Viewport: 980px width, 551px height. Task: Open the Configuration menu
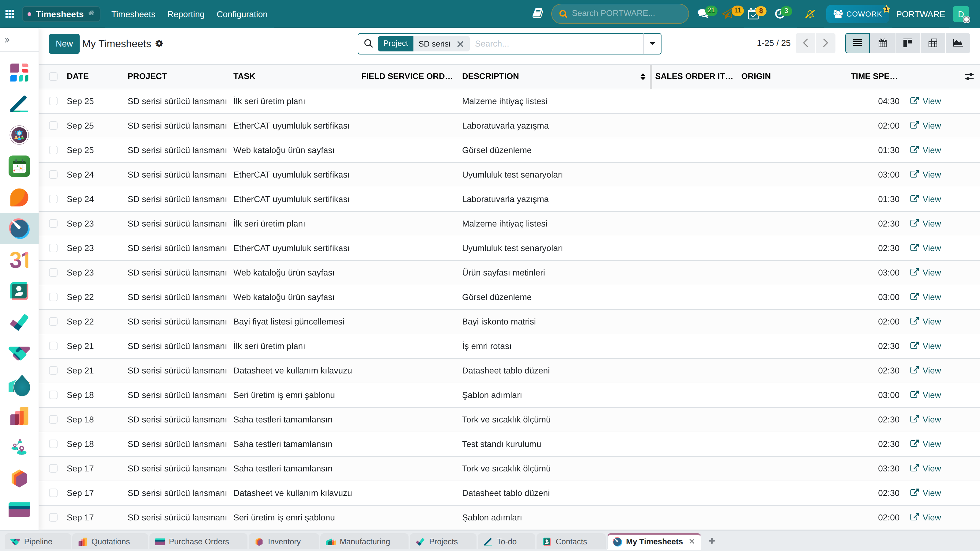point(242,14)
